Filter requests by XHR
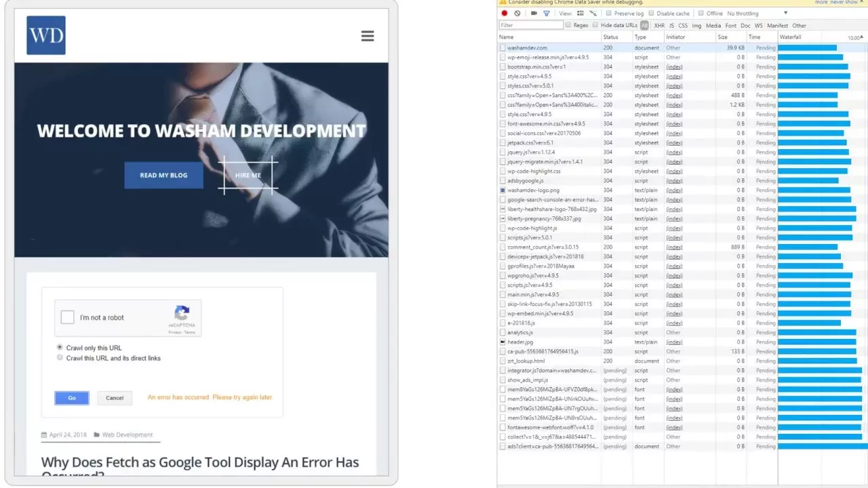This screenshot has width=868, height=488. click(x=659, y=26)
